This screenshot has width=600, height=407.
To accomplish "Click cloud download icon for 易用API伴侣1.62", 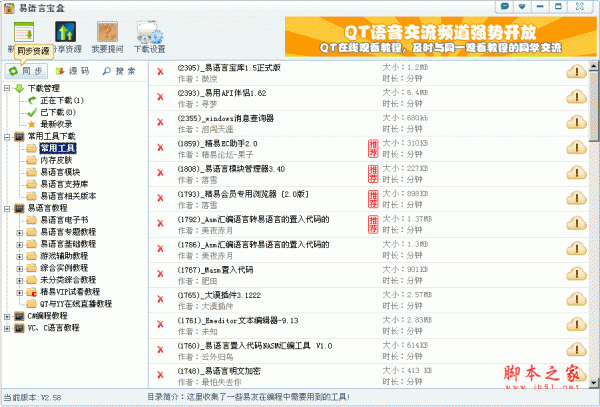I will tap(576, 97).
